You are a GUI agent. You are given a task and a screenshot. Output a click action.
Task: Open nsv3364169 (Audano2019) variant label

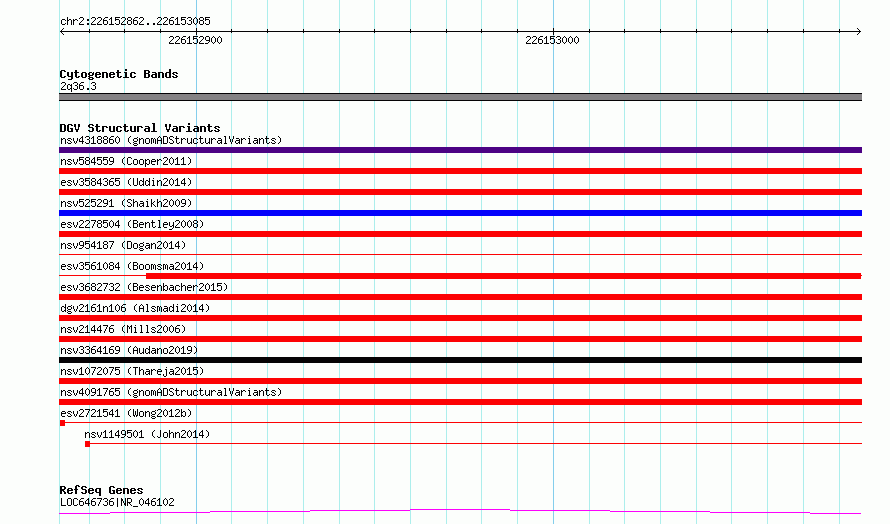129,350
